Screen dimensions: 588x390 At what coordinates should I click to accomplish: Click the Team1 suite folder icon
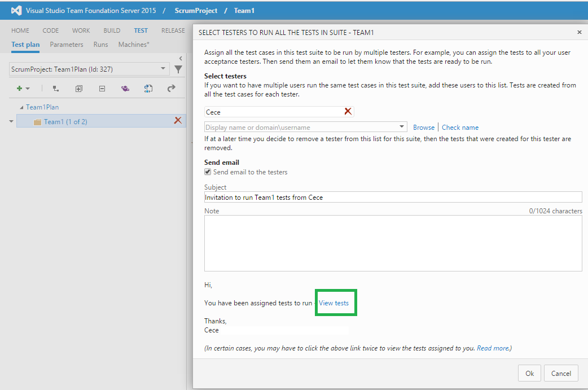tap(37, 122)
